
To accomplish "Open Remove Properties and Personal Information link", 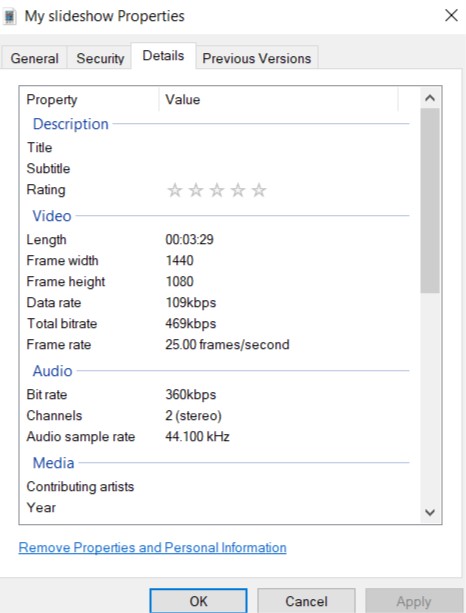I will (152, 548).
